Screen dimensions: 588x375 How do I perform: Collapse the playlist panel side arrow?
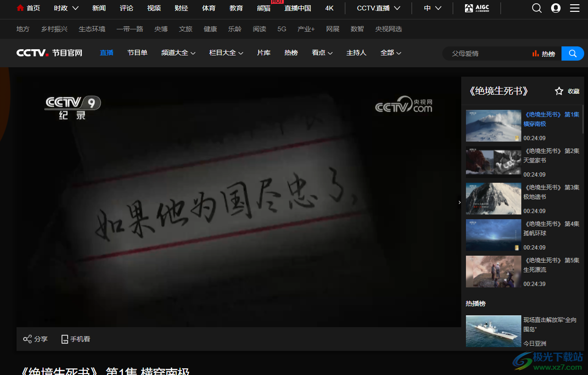[459, 202]
